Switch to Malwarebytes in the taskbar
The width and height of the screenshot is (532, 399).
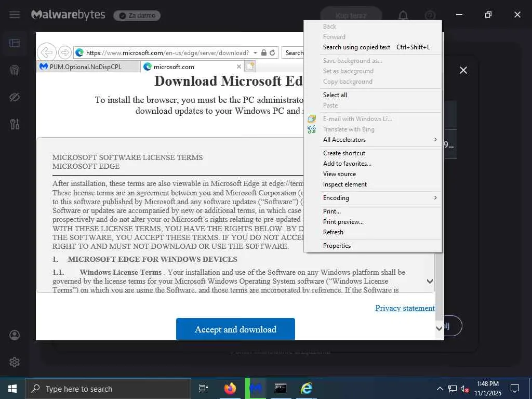(x=256, y=389)
